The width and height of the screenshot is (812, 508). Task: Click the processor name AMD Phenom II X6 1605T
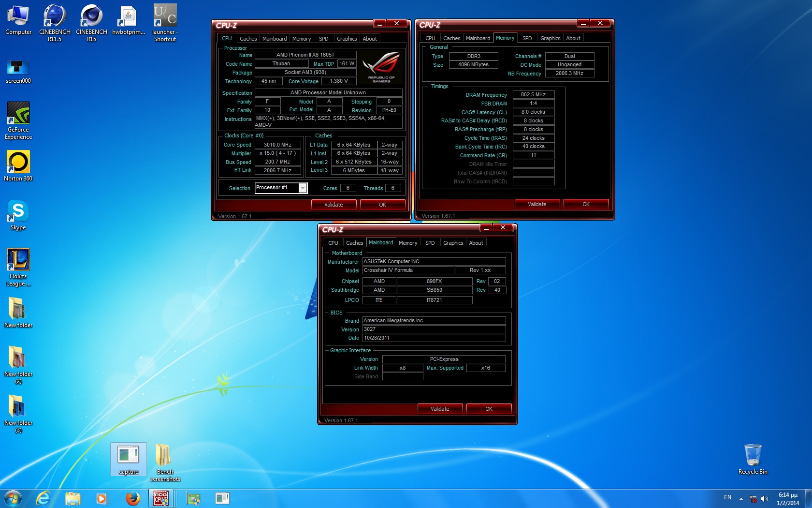305,55
